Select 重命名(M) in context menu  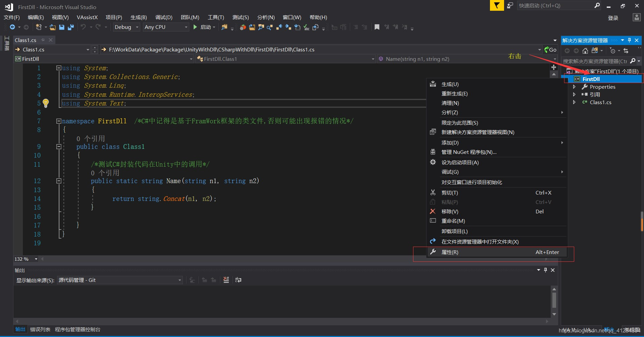click(x=497, y=221)
